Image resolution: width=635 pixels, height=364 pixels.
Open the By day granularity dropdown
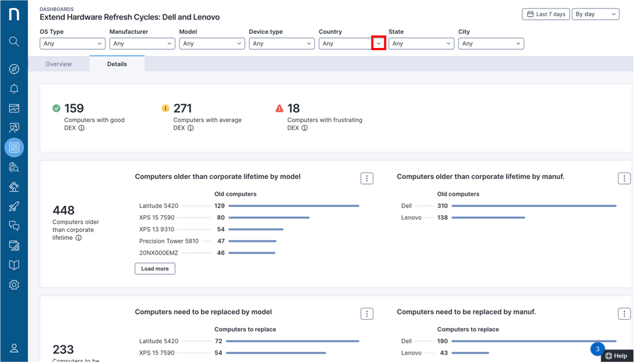click(x=595, y=14)
